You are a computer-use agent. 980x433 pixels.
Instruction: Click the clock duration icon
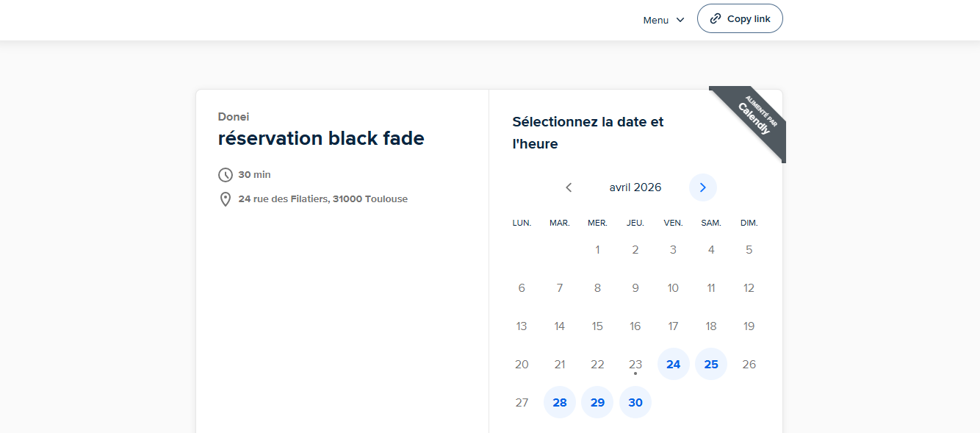tap(226, 175)
